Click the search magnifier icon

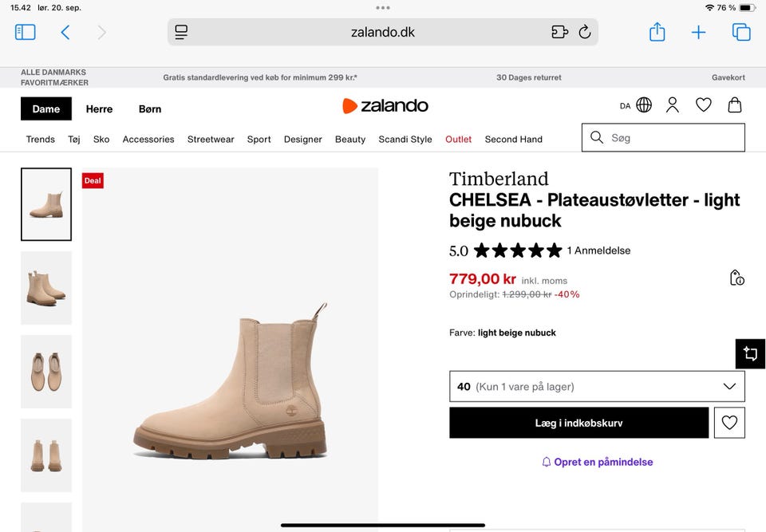(x=596, y=137)
